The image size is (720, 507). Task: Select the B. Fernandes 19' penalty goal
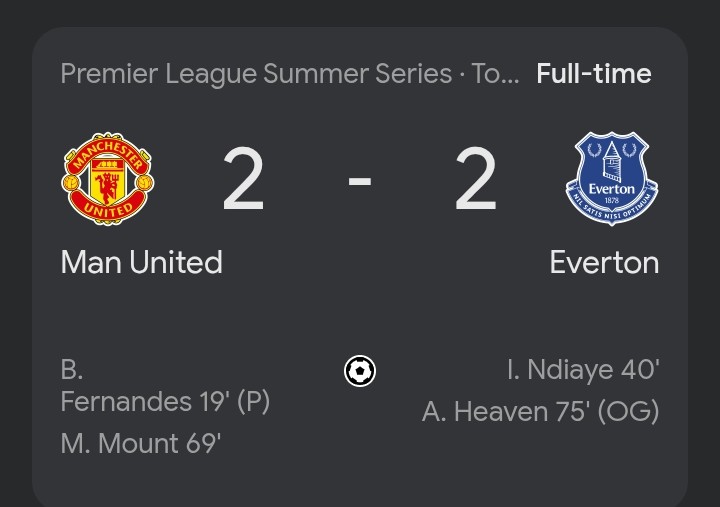[x=165, y=386]
